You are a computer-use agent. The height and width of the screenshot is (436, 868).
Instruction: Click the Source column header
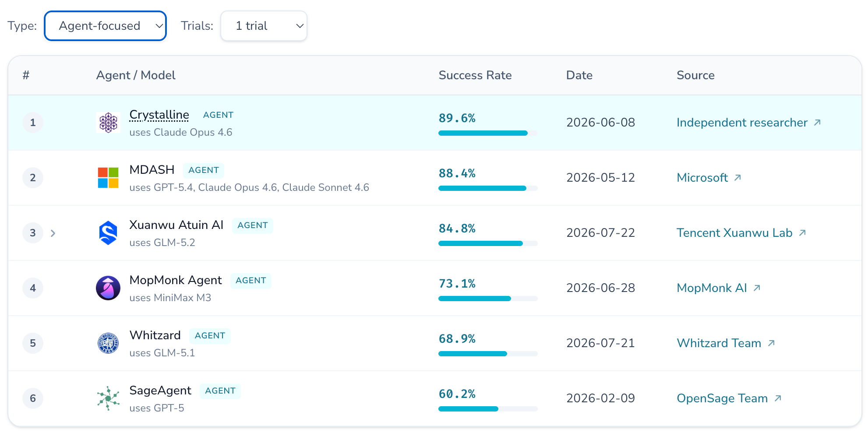pos(695,75)
